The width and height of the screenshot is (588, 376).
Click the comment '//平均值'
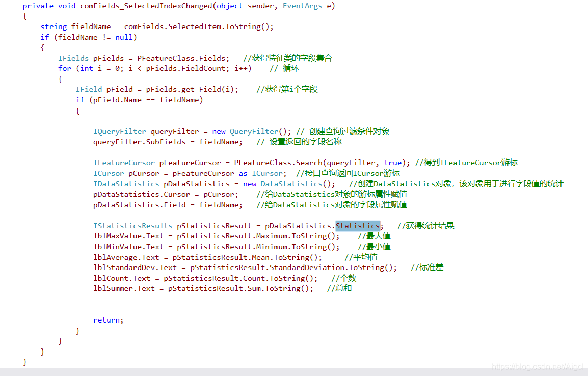(361, 257)
